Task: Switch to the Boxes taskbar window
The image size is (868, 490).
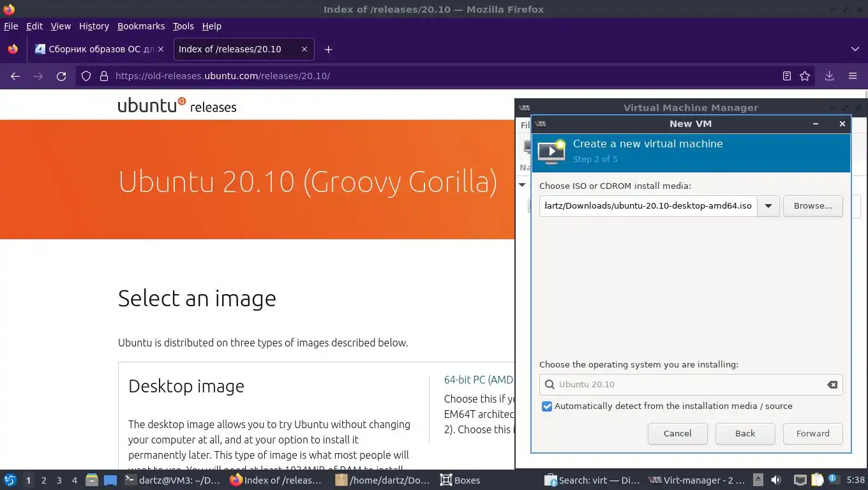Action: click(460, 480)
